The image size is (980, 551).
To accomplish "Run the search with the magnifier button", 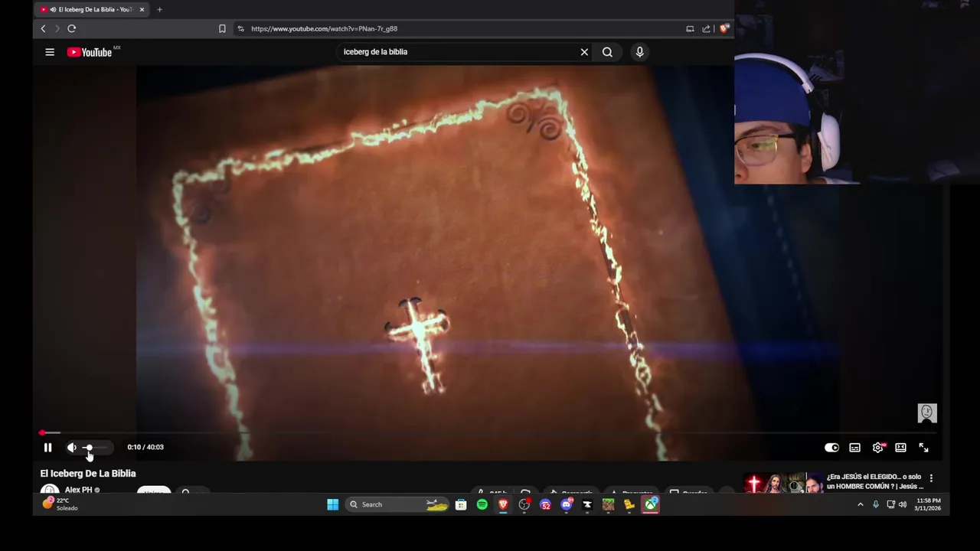I will pos(607,52).
